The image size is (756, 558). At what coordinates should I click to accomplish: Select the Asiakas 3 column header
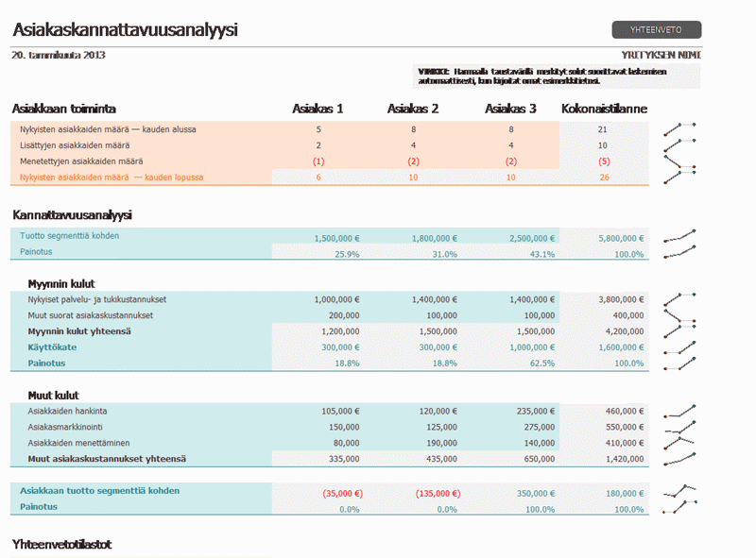tap(510, 109)
